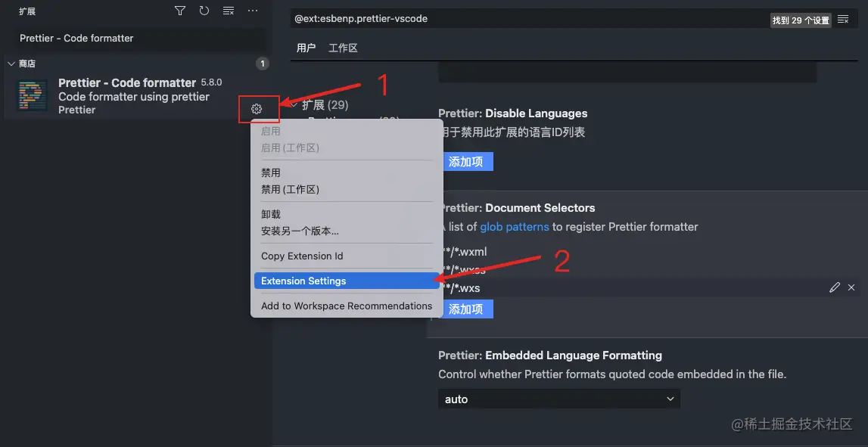
Task: Click the Prettier: Embedded Language Formatting heading
Action: 550,355
